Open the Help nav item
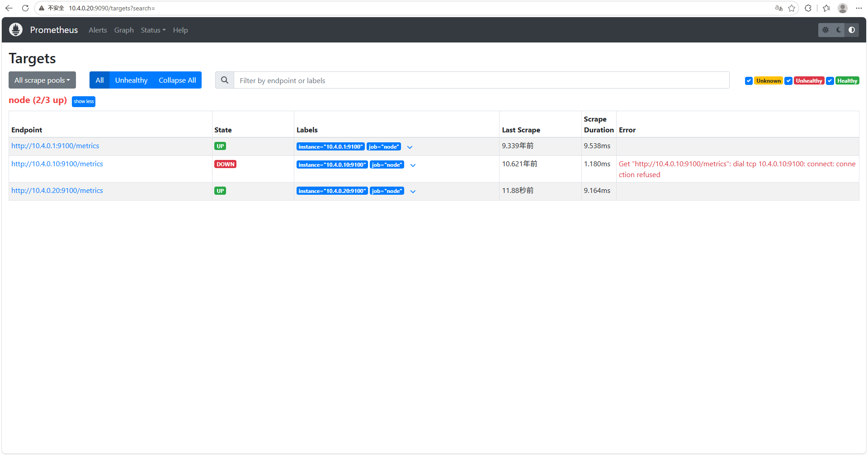Image resolution: width=868 pixels, height=455 pixels. [180, 30]
